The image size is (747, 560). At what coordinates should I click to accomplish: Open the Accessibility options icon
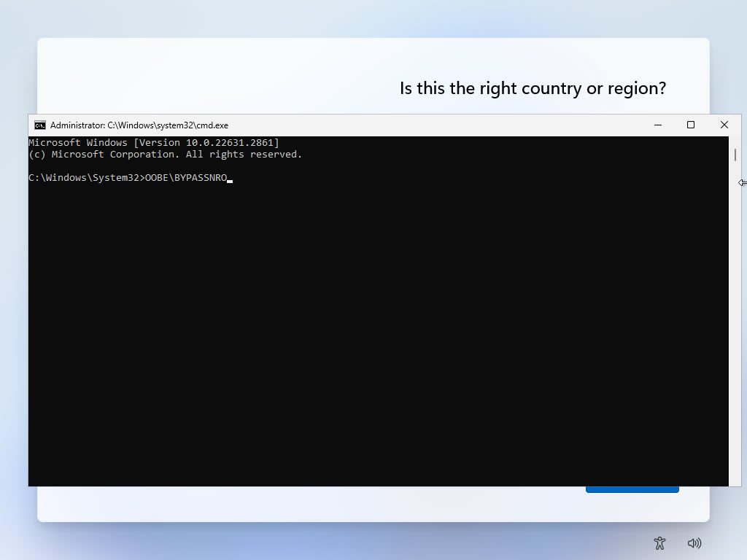(659, 543)
